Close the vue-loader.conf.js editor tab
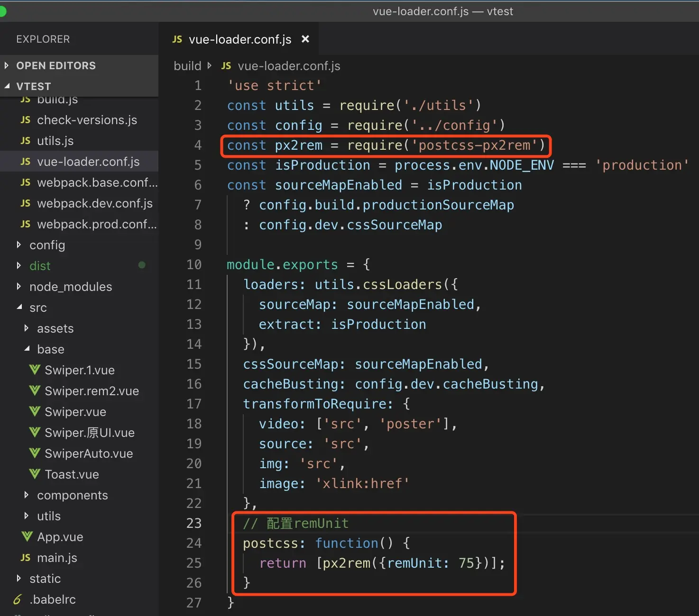The image size is (699, 616). click(x=305, y=39)
